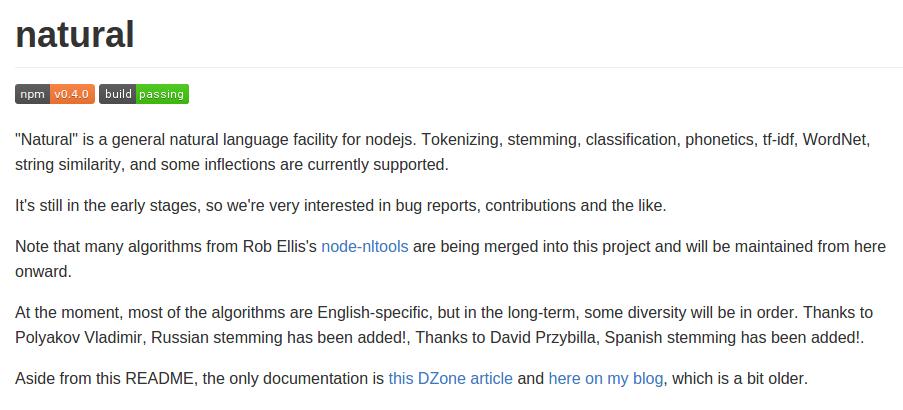Click the word onward below the Note line
903x410 pixels.
(x=43, y=272)
